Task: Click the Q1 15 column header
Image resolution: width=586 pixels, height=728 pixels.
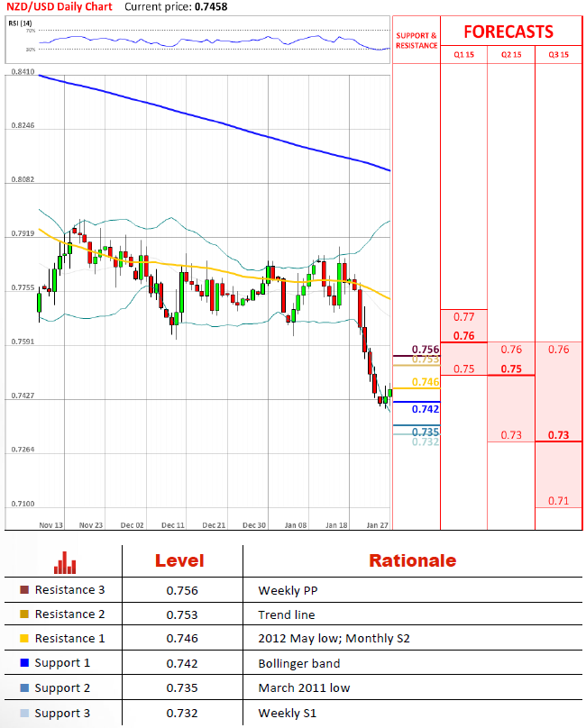Action: tap(463, 54)
